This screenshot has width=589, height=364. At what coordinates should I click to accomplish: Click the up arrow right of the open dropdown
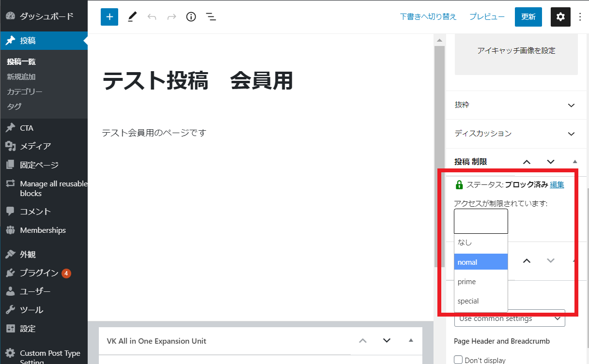tap(527, 261)
